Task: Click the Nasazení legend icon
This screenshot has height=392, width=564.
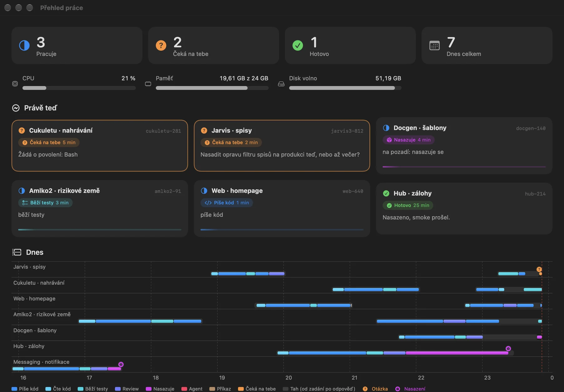Action: coord(398,389)
